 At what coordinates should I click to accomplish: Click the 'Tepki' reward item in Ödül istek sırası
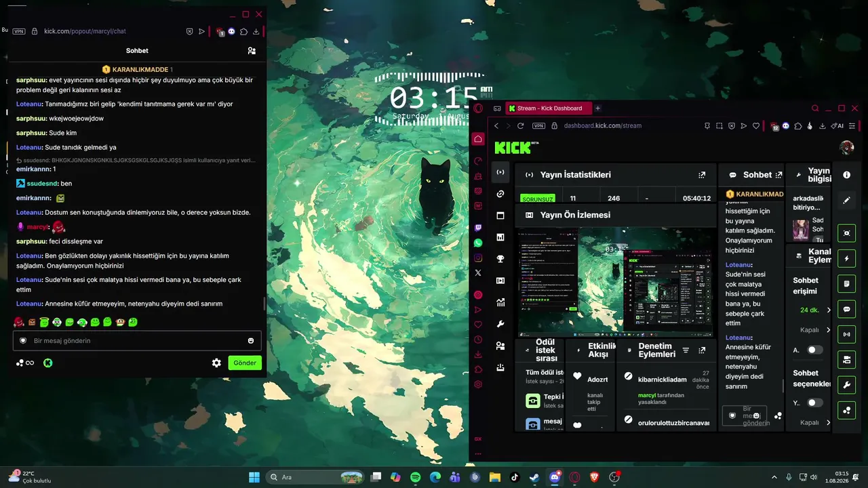click(545, 401)
